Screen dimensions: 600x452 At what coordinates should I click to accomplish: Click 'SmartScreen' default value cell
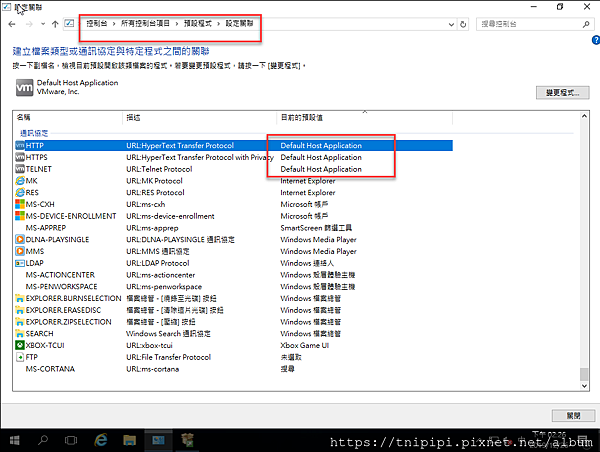316,228
